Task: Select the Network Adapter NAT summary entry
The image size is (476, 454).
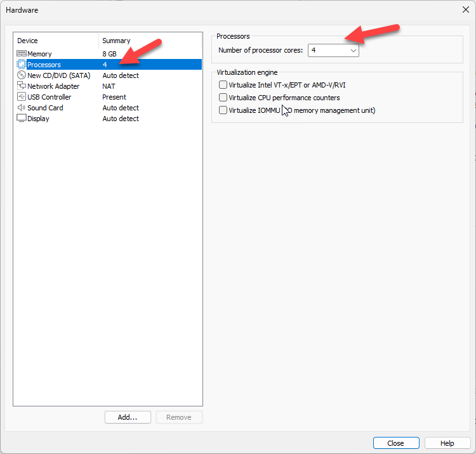Action: point(109,86)
